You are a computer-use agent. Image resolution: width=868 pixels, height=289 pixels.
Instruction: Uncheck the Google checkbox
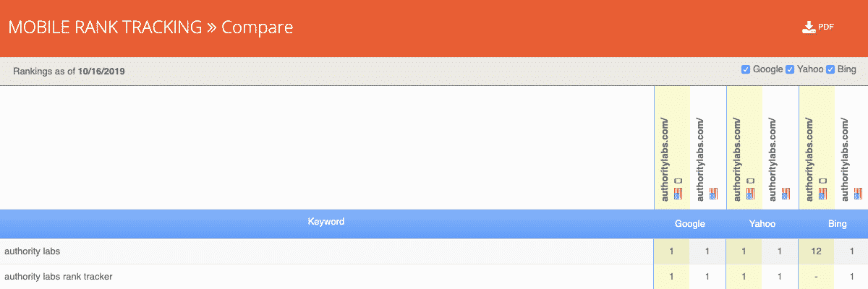click(x=746, y=69)
